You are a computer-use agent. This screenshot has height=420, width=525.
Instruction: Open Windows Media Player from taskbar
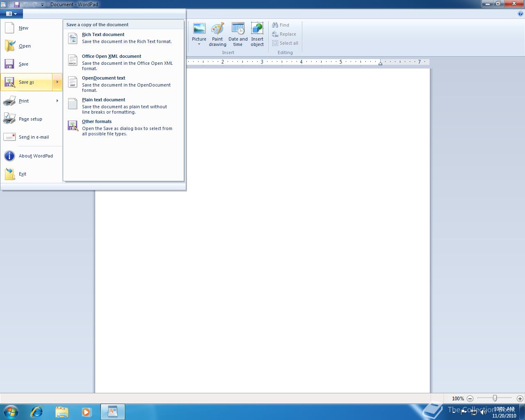(x=87, y=411)
